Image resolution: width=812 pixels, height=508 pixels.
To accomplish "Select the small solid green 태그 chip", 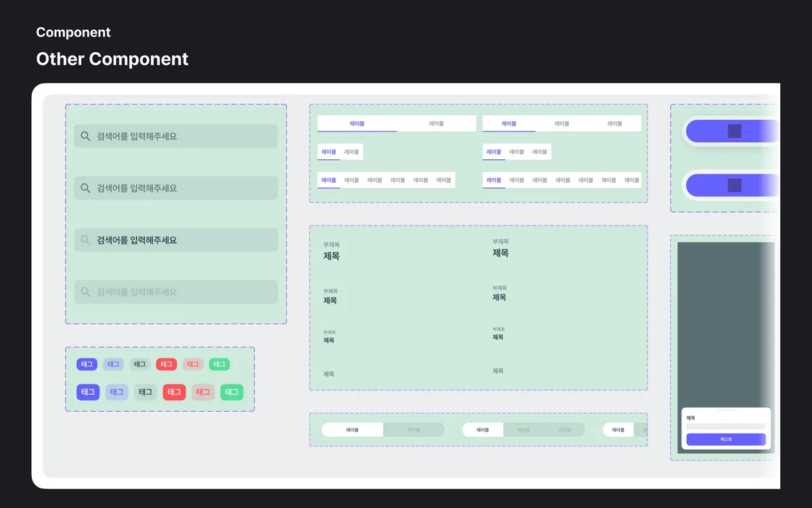I will (x=219, y=364).
